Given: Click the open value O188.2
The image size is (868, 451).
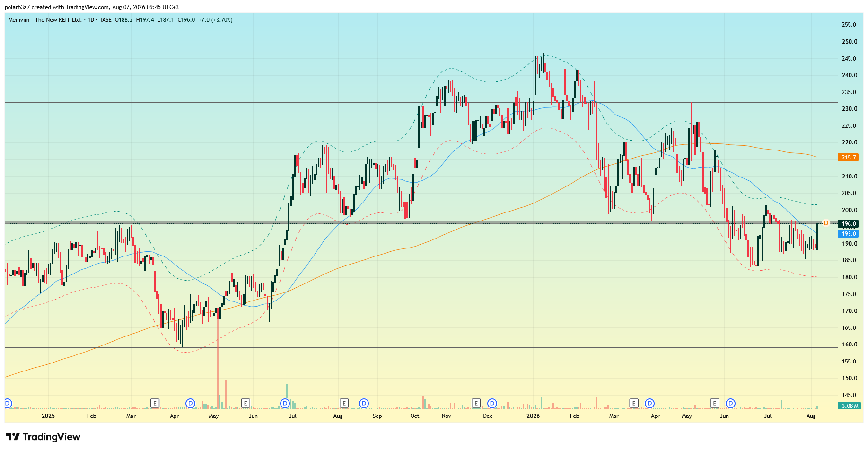Looking at the screenshot, I should pyautogui.click(x=123, y=20).
